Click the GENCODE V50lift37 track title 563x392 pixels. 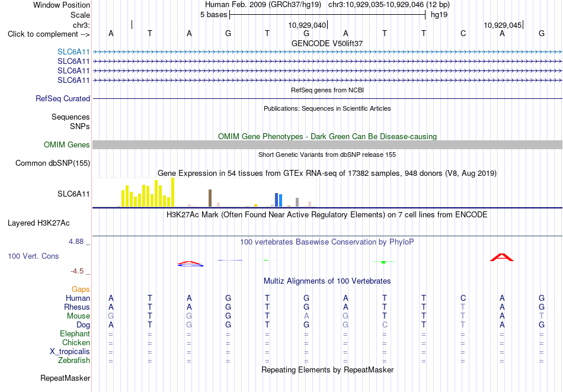click(327, 43)
